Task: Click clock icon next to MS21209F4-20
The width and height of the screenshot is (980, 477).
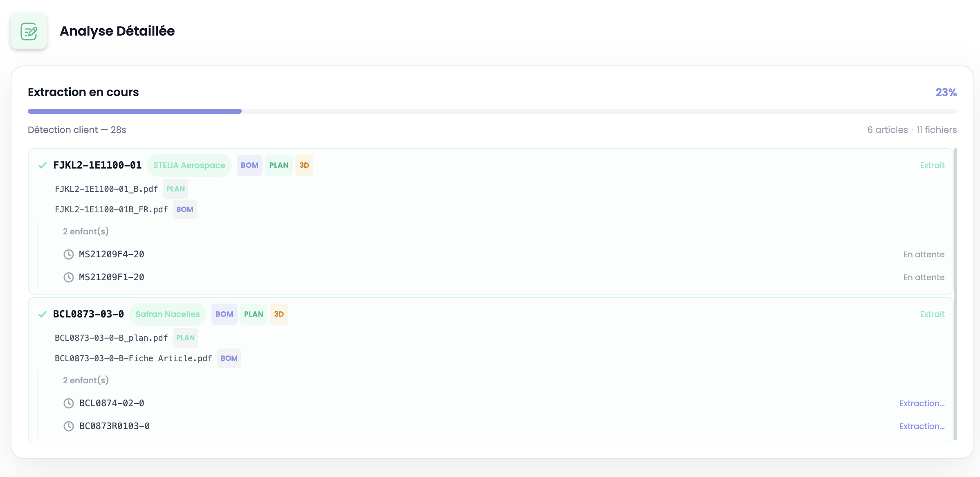Action: [x=68, y=254]
